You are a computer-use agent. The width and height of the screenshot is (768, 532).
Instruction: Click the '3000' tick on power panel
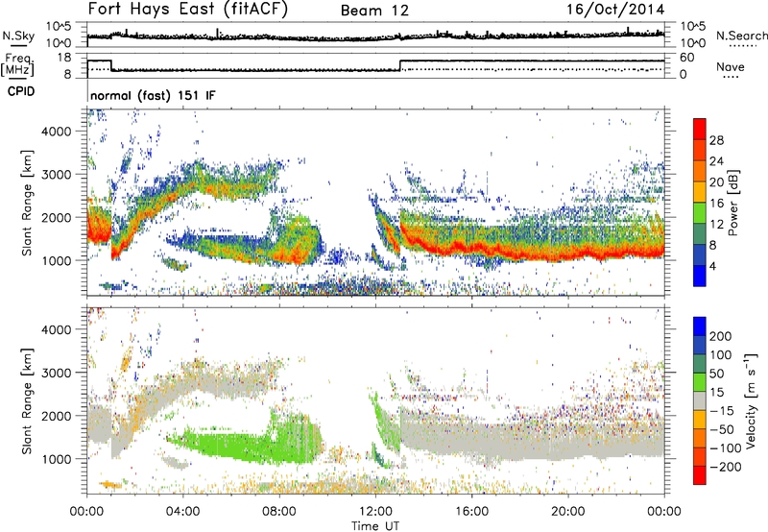pos(56,175)
